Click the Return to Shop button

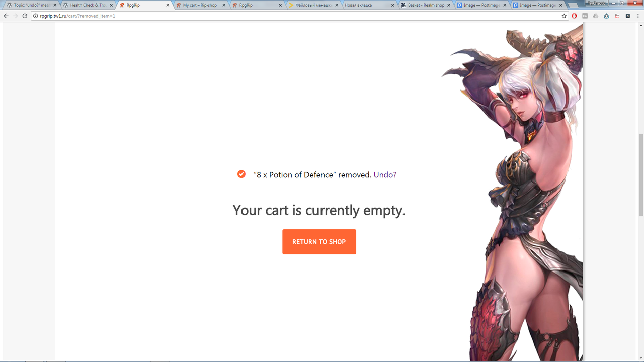319,242
